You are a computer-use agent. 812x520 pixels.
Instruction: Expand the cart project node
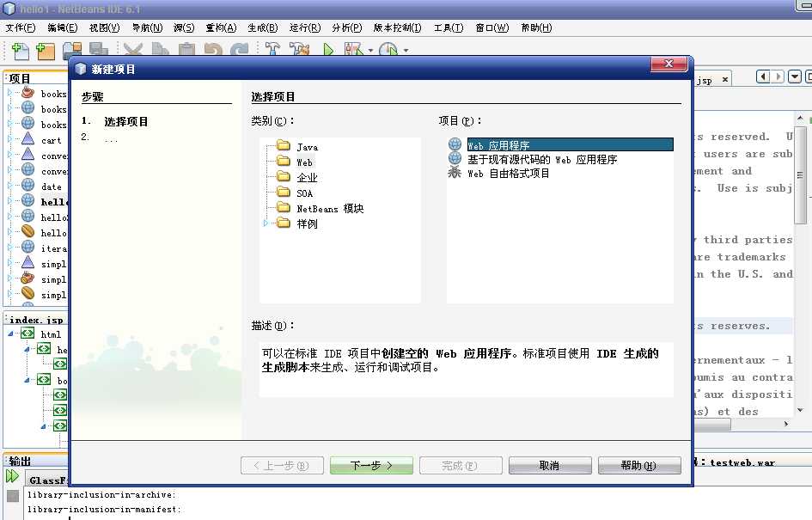[9, 139]
